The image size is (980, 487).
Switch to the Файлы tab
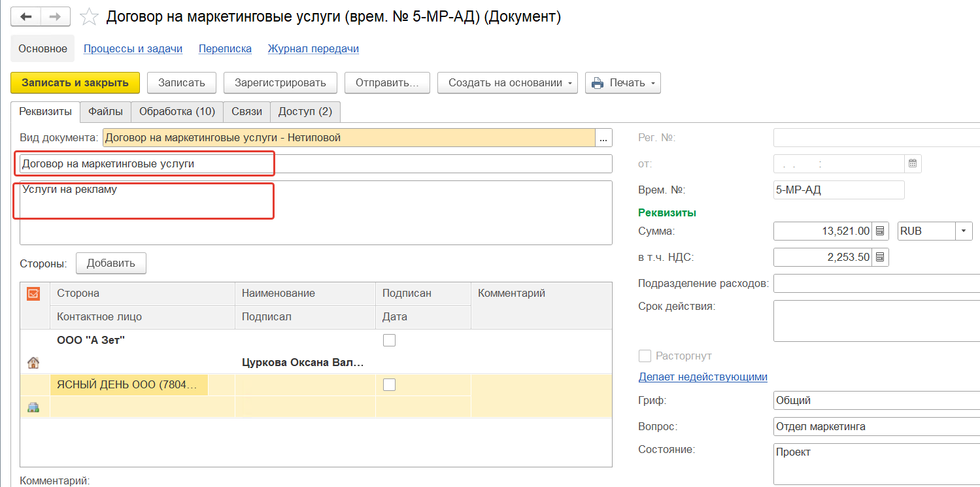coord(105,112)
